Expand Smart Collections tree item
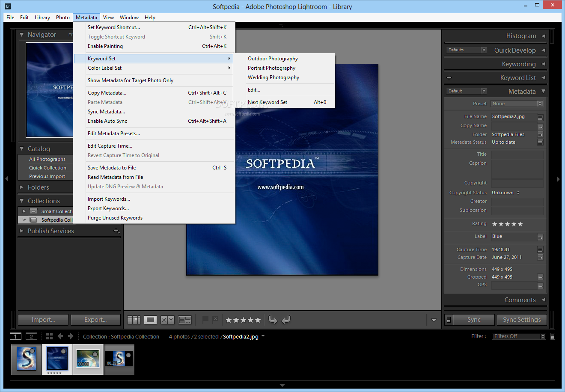The image size is (565, 392). coord(24,211)
